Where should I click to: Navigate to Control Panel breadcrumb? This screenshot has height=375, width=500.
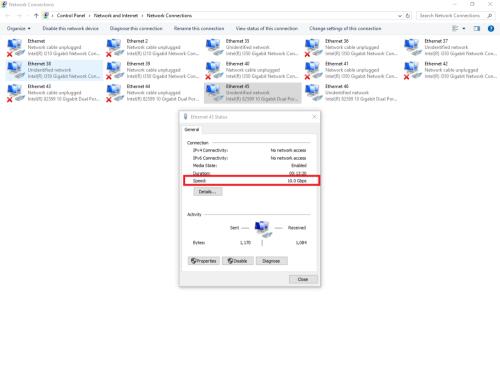point(71,16)
